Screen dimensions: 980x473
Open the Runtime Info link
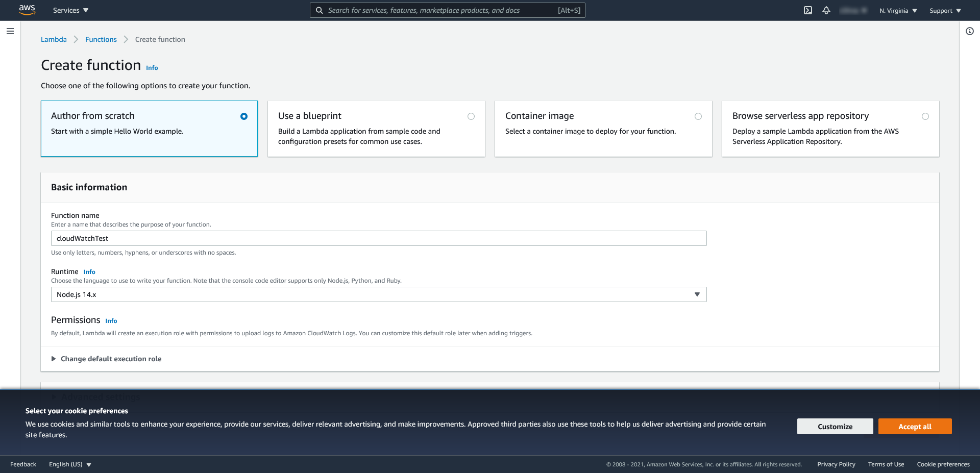click(89, 272)
